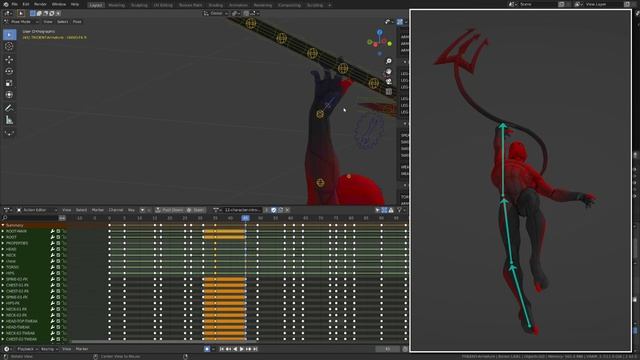
Task: Toggle Only Show Errors filter icon
Action: click(x=391, y=210)
